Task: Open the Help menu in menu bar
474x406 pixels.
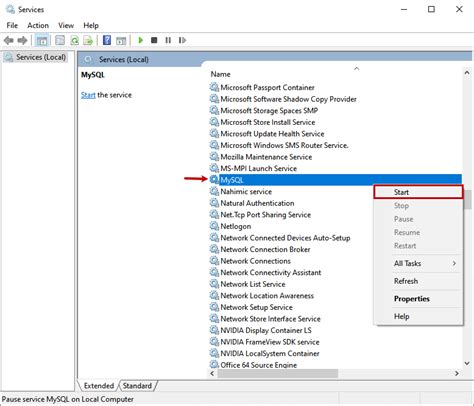Action: click(91, 25)
